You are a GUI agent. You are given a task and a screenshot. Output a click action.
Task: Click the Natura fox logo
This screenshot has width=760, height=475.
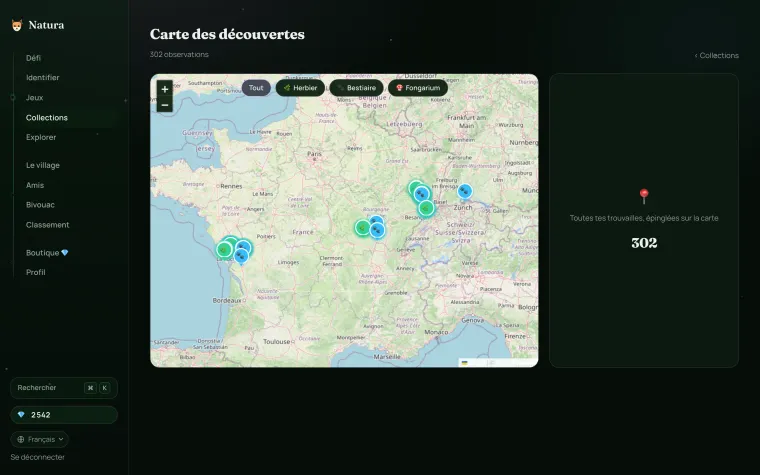click(x=17, y=25)
